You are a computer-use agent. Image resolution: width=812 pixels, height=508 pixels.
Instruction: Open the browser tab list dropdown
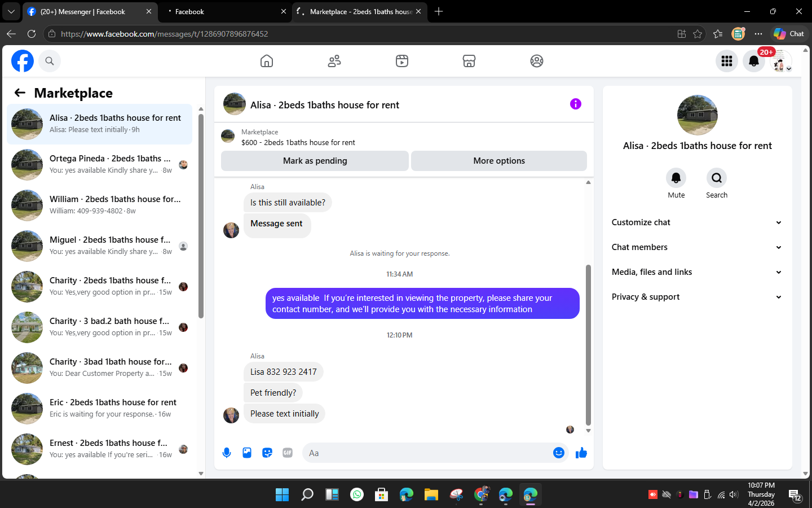coord(11,11)
